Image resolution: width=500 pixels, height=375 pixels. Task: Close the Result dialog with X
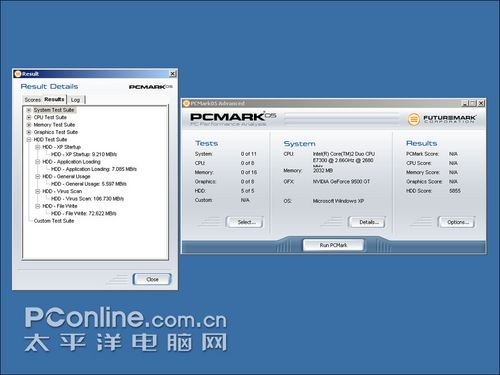click(x=173, y=74)
